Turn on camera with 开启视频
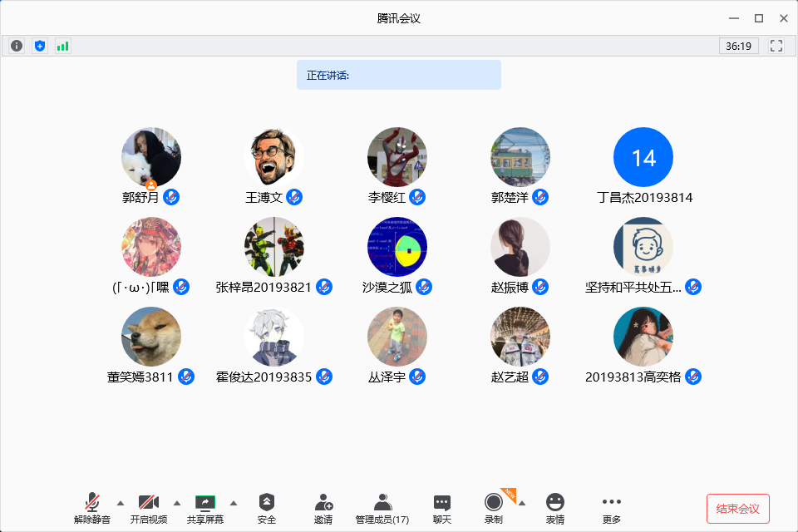This screenshot has height=532, width=798. [148, 508]
